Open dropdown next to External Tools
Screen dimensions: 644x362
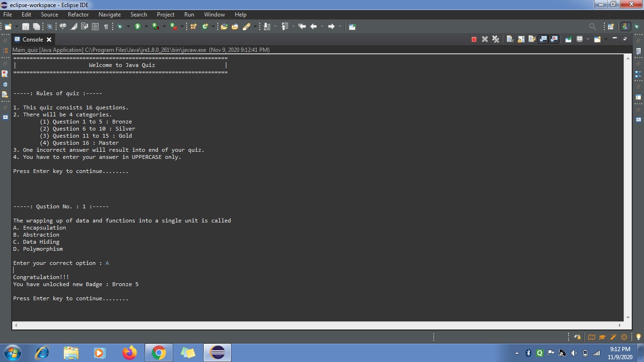(x=182, y=27)
